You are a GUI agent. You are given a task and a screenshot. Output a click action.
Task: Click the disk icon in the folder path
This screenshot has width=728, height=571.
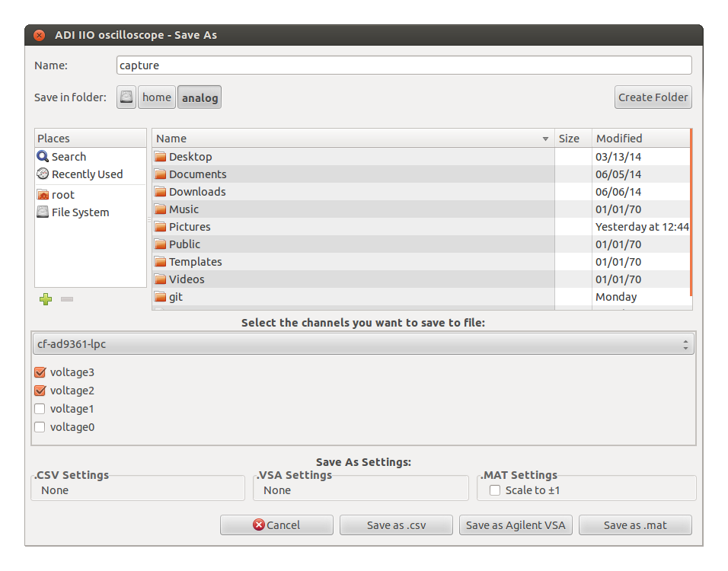pos(126,97)
